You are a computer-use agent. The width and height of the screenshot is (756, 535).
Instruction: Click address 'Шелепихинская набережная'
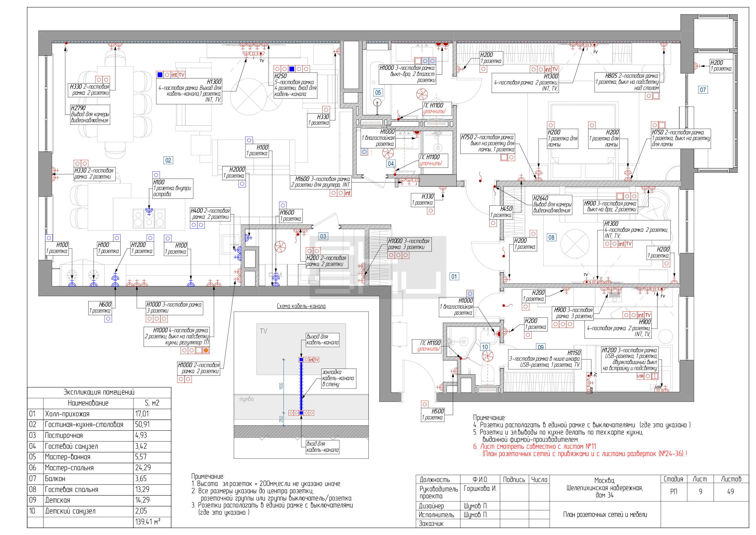[605, 488]
